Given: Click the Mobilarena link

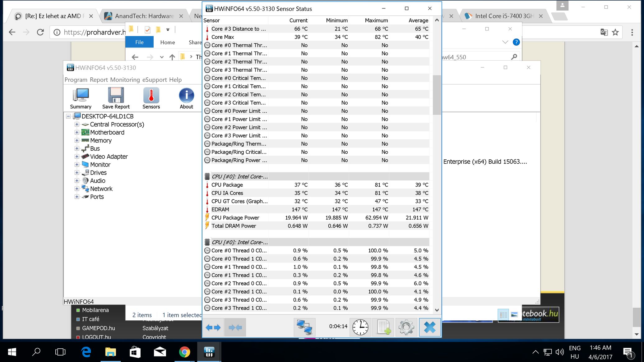Looking at the screenshot, I should coord(95,310).
